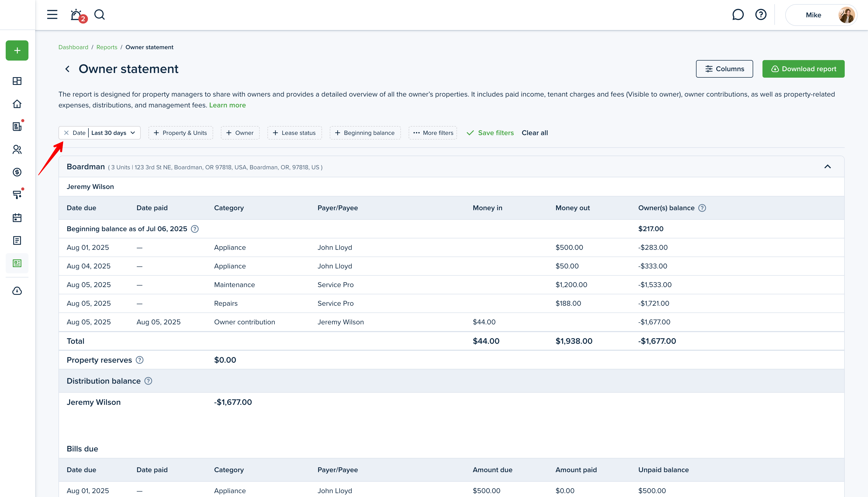The height and width of the screenshot is (497, 868).
Task: Go back using the arrow beside Owner statement
Action: point(68,69)
